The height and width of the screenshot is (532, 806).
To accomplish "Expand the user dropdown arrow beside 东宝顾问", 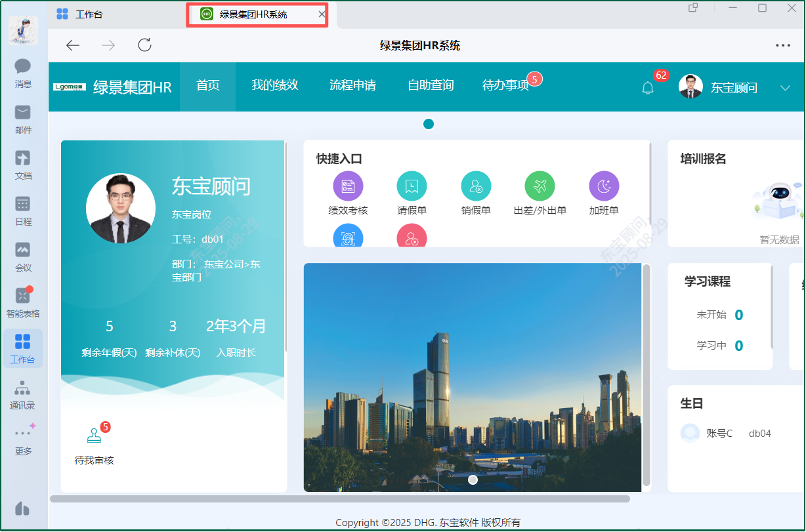I will [785, 88].
